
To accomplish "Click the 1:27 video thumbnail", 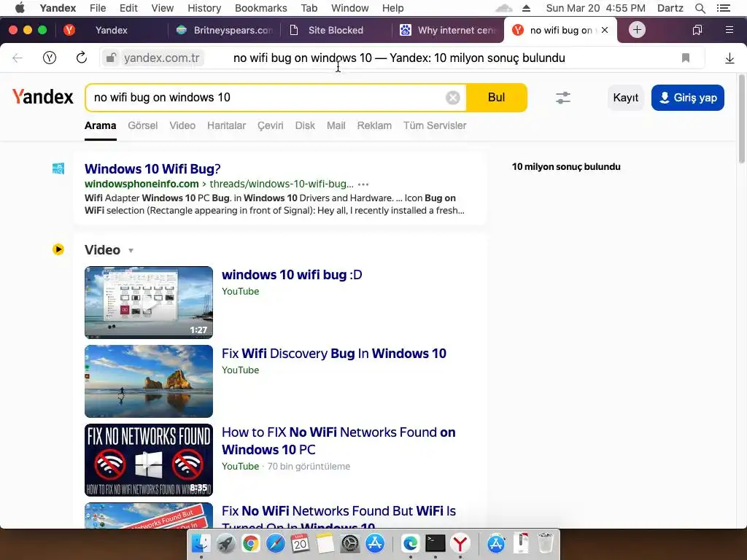I will click(149, 303).
